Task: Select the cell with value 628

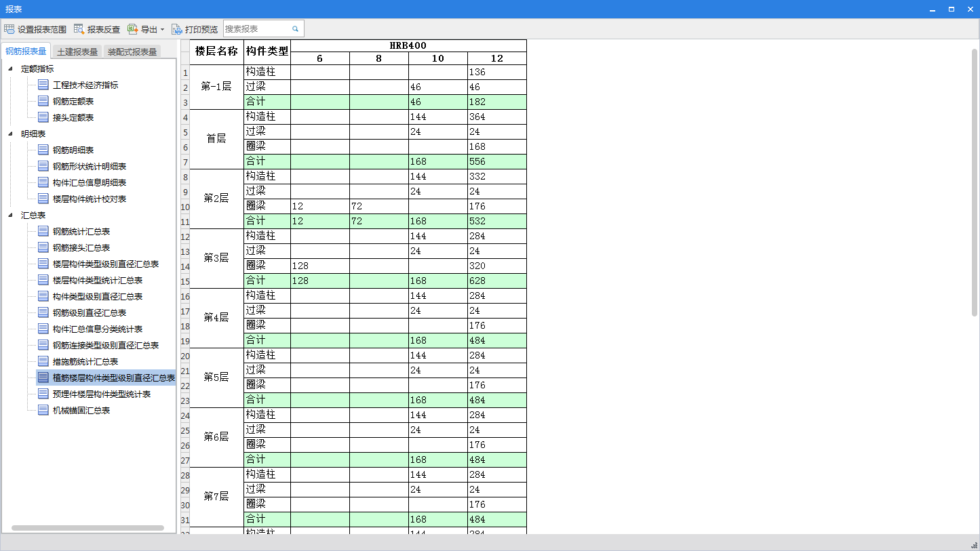Action: coord(497,281)
